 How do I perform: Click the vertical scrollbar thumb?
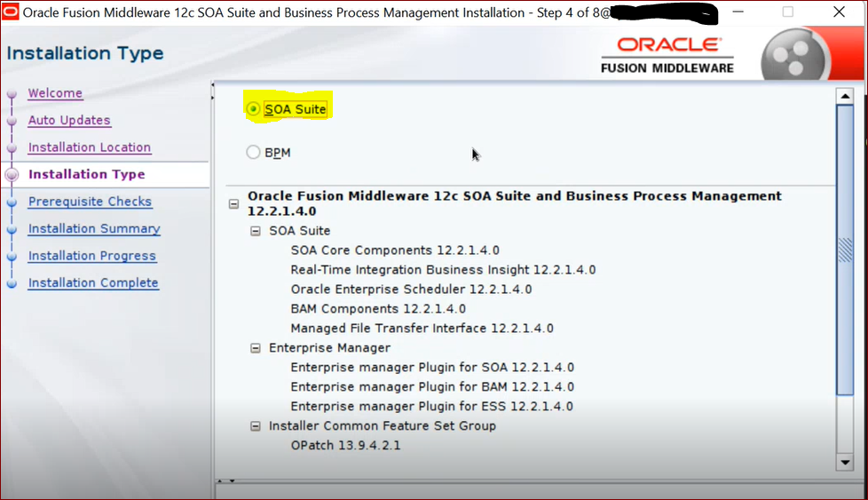[845, 250]
